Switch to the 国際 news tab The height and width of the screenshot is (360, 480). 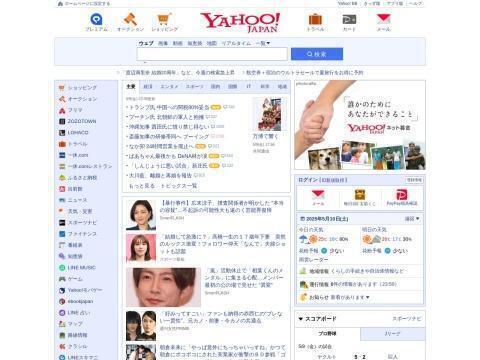coord(232,87)
